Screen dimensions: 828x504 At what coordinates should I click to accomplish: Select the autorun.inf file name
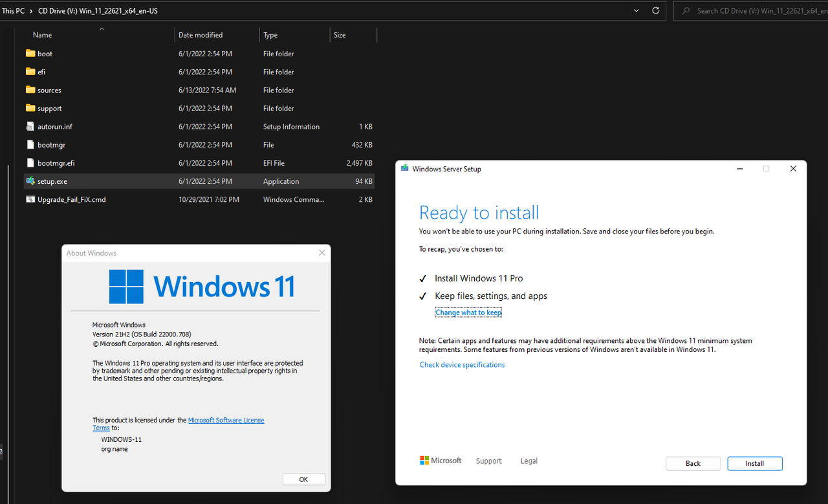pos(55,126)
